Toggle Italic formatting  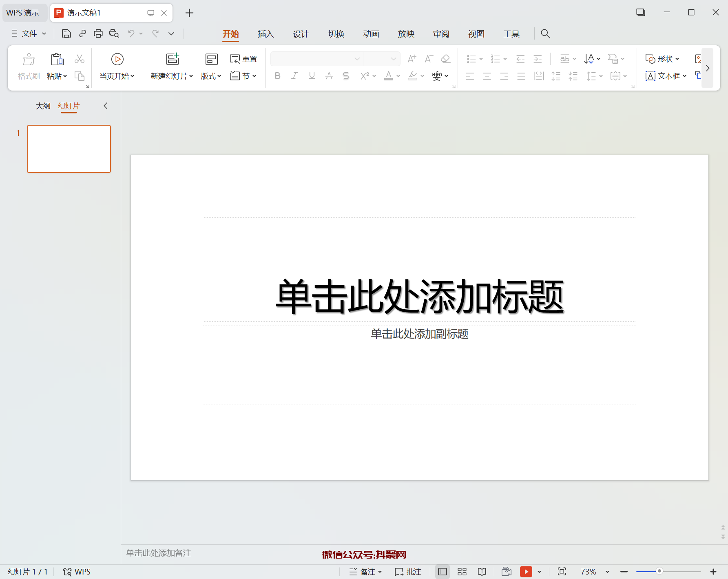pyautogui.click(x=294, y=76)
